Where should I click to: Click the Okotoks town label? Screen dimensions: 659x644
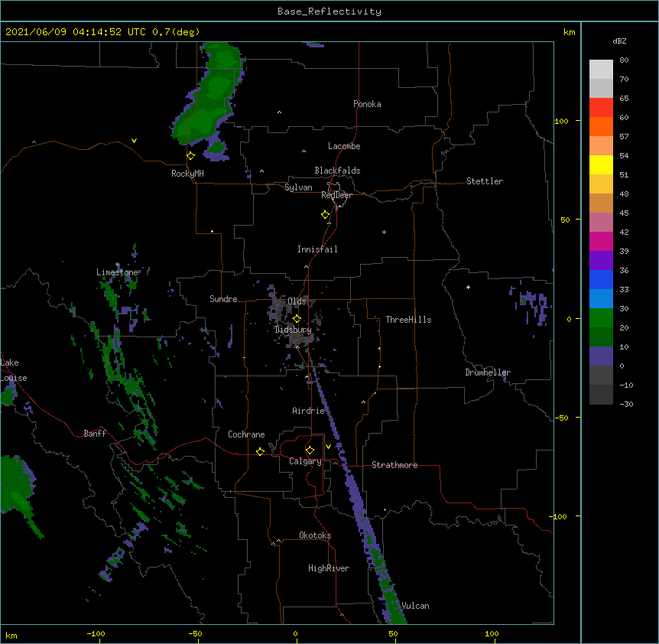[x=315, y=535]
